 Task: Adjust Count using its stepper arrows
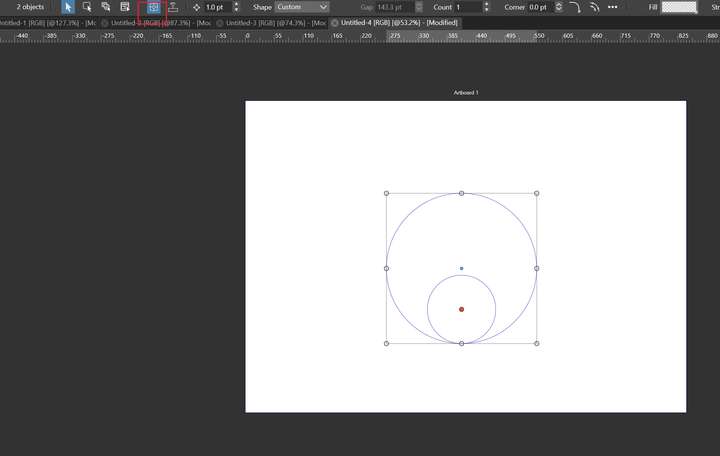[x=486, y=7]
